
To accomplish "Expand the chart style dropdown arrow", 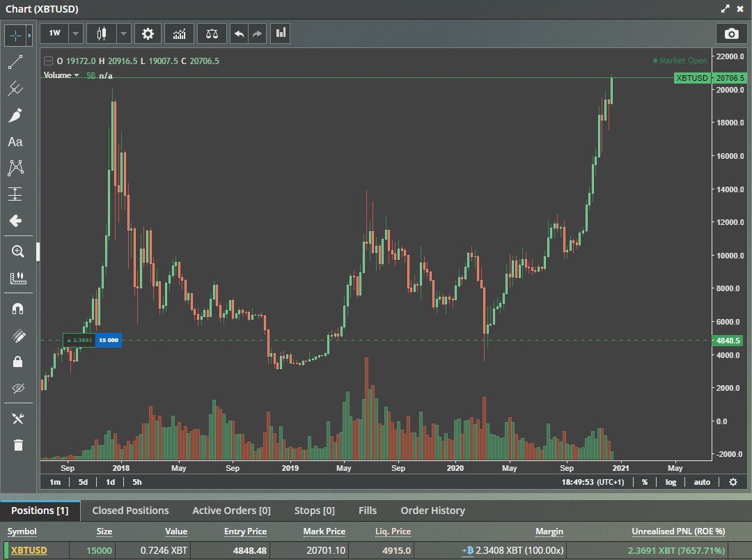I will coord(124,33).
